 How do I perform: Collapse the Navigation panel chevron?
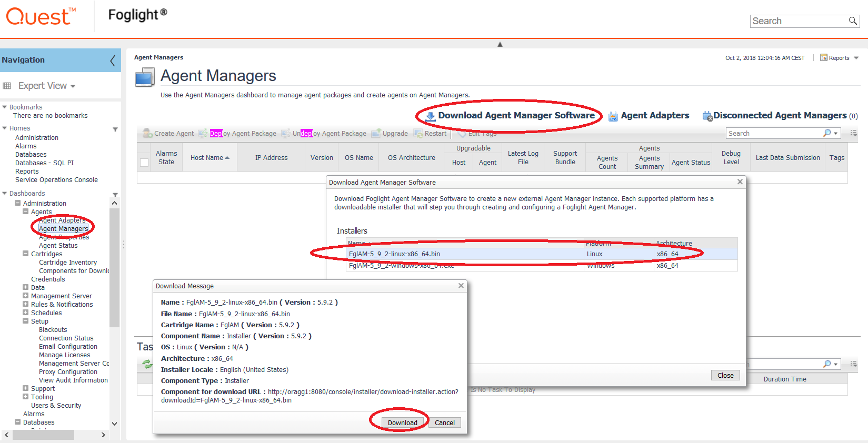click(x=113, y=60)
